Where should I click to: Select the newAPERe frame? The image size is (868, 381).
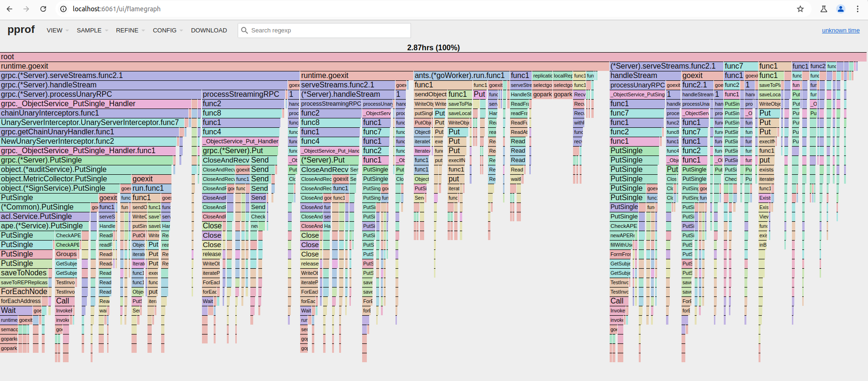[622, 235]
